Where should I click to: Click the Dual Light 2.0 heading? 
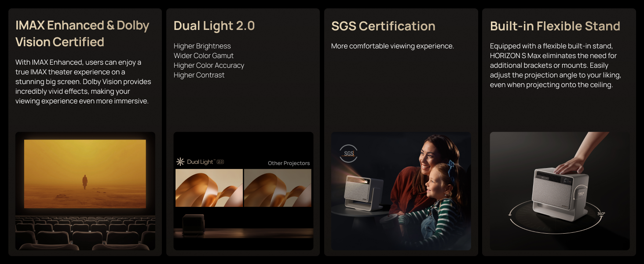tap(214, 26)
